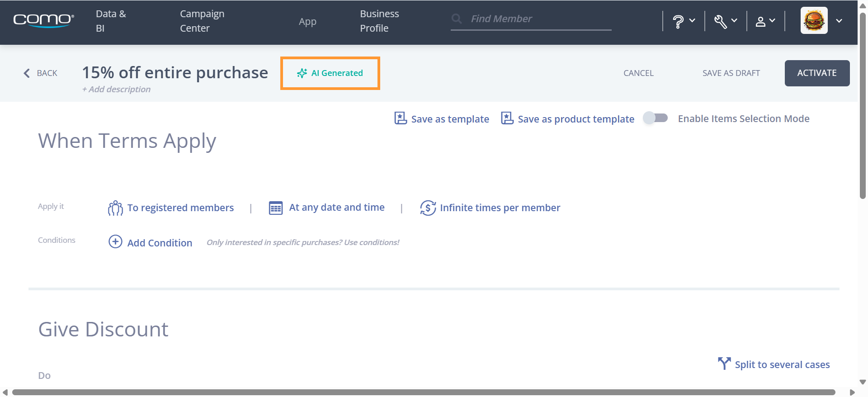Expand the business avatar dropdown chevron
The width and height of the screenshot is (868, 397).
pyautogui.click(x=839, y=21)
